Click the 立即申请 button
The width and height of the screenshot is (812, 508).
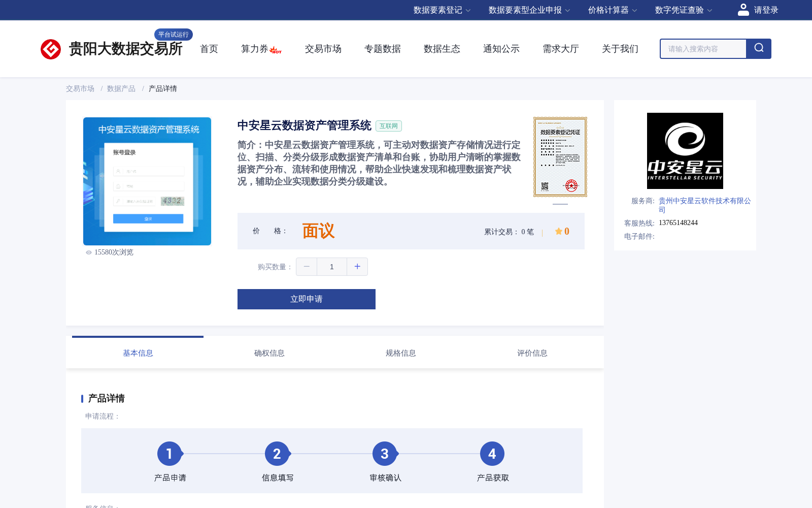(307, 299)
